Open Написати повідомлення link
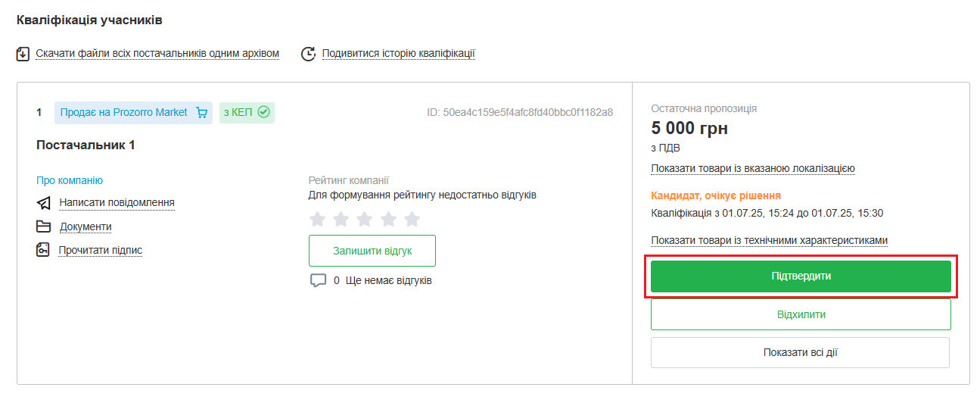 [x=117, y=203]
